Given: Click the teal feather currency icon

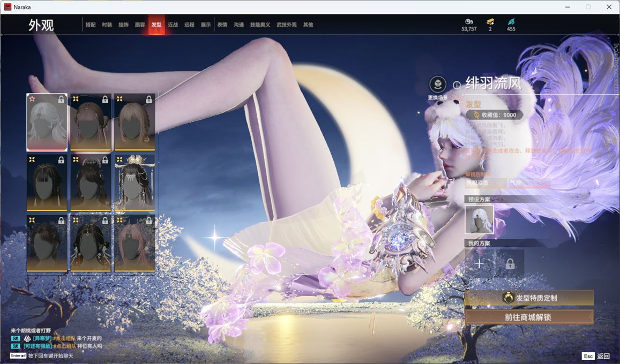Looking at the screenshot, I should pos(511,22).
